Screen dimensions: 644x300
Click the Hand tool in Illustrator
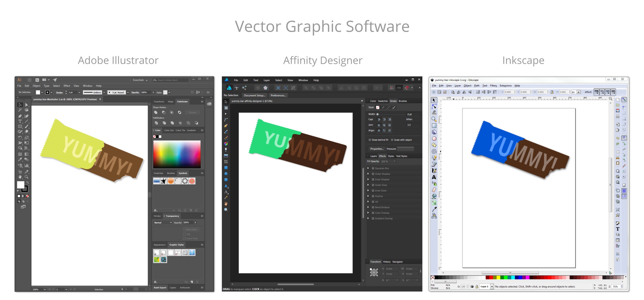coord(20,177)
